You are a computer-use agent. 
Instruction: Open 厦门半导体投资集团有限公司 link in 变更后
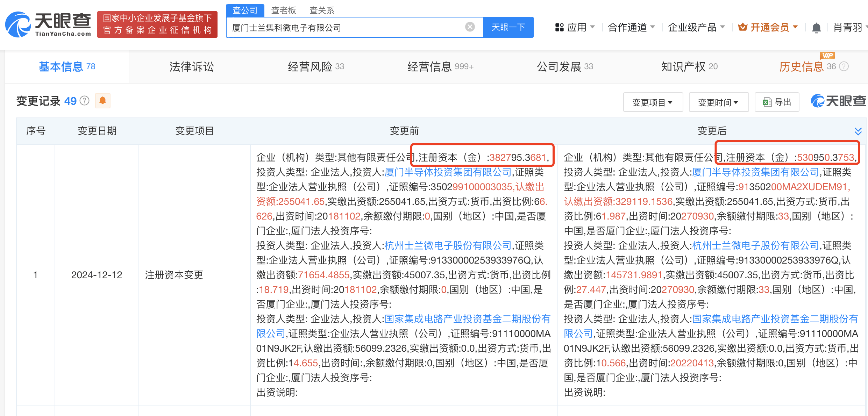[756, 172]
